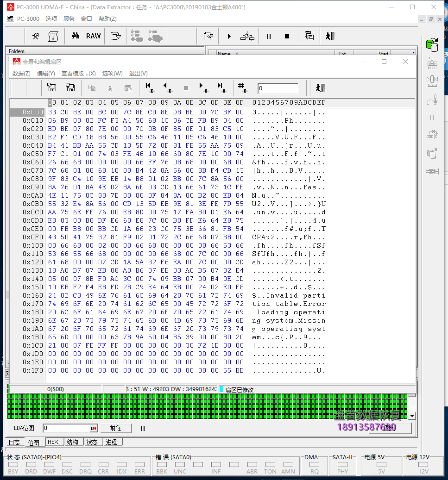Switch to the 位图 tab
The width and height of the screenshot is (448, 480).
point(33,443)
